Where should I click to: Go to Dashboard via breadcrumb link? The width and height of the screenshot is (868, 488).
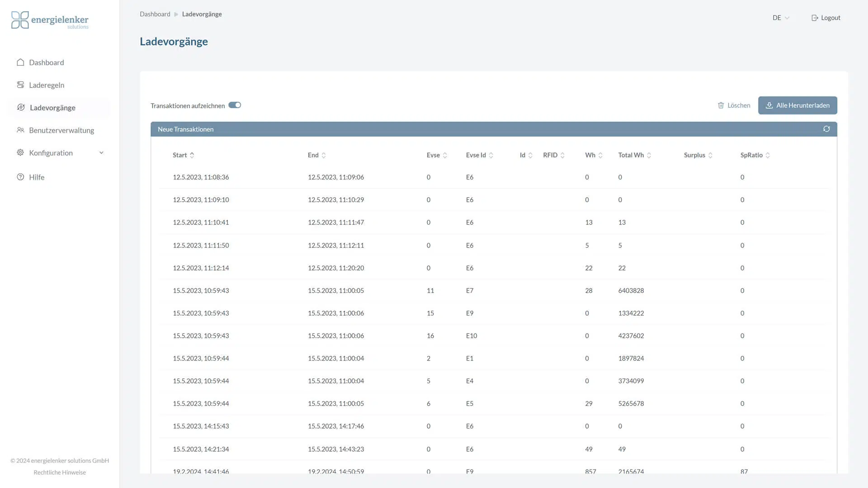tap(155, 14)
